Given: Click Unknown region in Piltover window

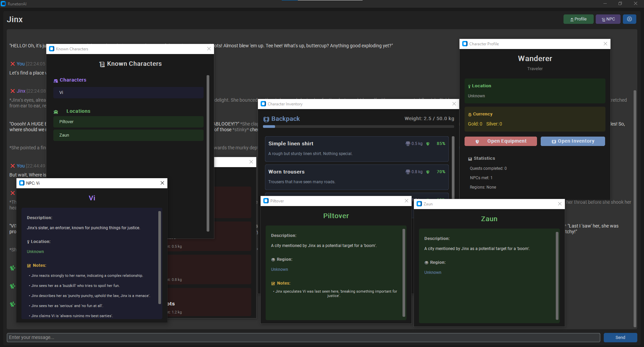Looking at the screenshot, I should 279,269.
